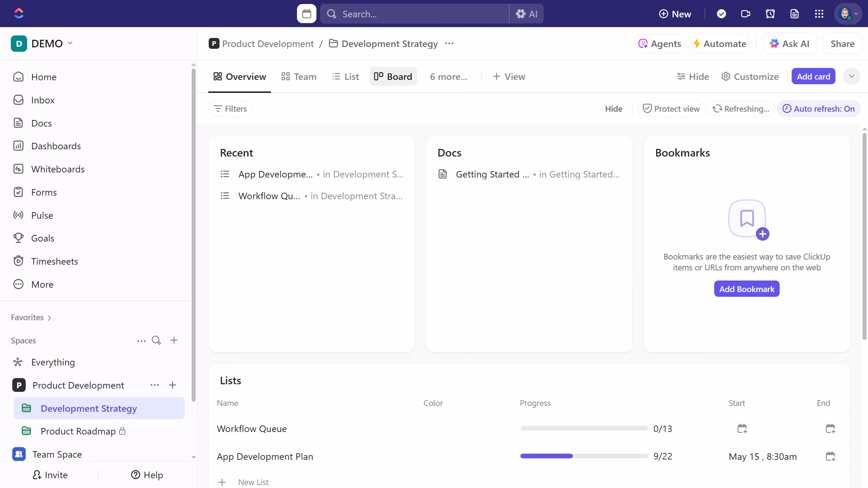Expand the 6 more views

[x=448, y=77]
